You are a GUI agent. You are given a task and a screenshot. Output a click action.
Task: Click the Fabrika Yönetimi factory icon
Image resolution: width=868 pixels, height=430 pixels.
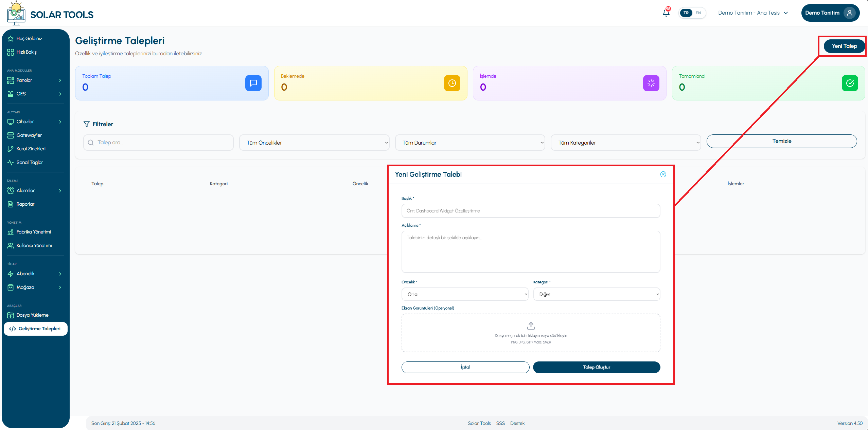click(x=11, y=232)
